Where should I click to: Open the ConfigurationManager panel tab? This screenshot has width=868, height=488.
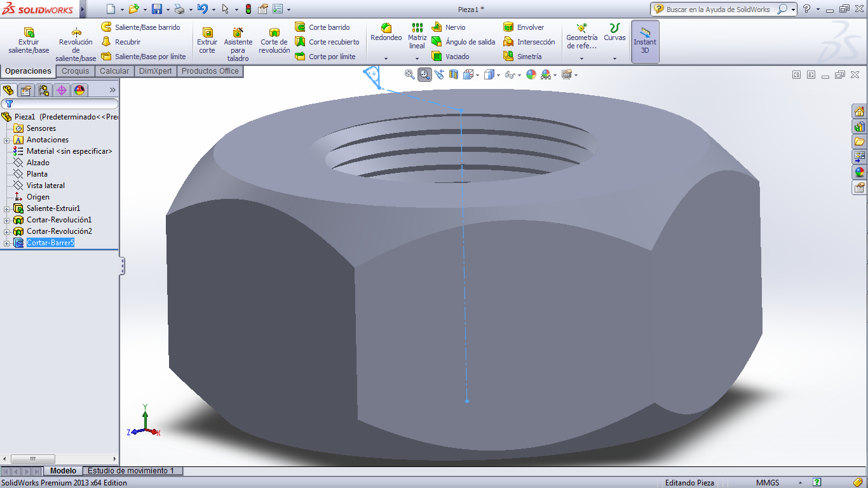point(44,90)
